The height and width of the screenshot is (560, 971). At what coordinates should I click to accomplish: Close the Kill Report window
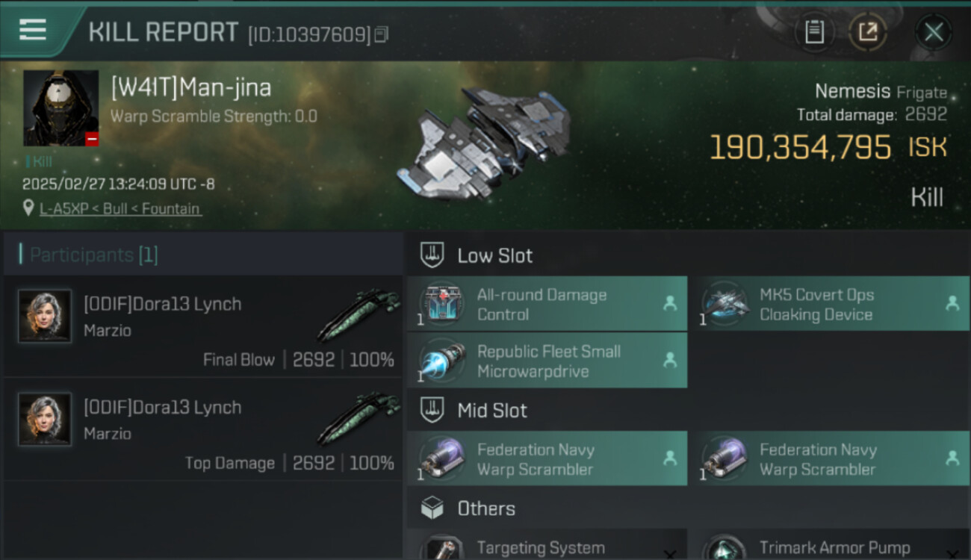933,31
